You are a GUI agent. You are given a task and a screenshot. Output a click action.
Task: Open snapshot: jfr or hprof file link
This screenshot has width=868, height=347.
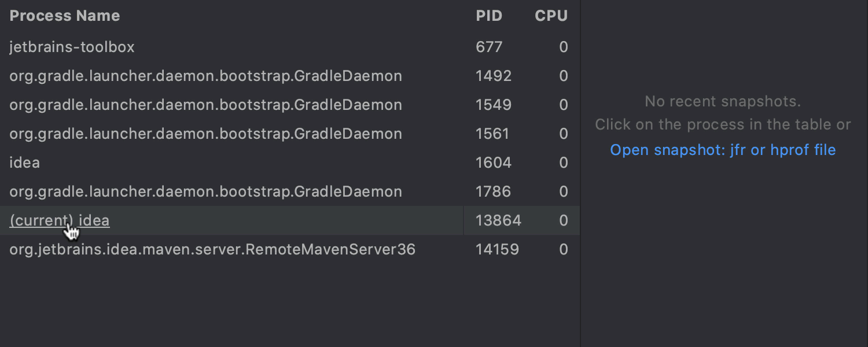(x=723, y=150)
